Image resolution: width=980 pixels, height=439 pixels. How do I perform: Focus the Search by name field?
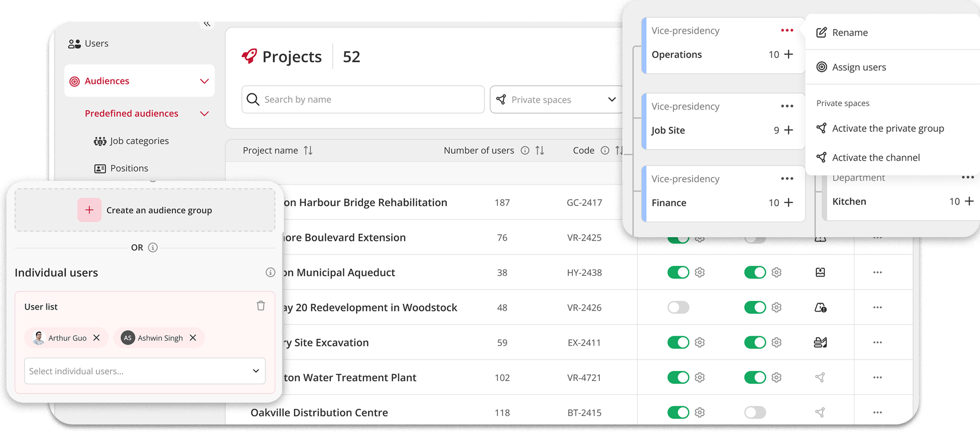[363, 99]
